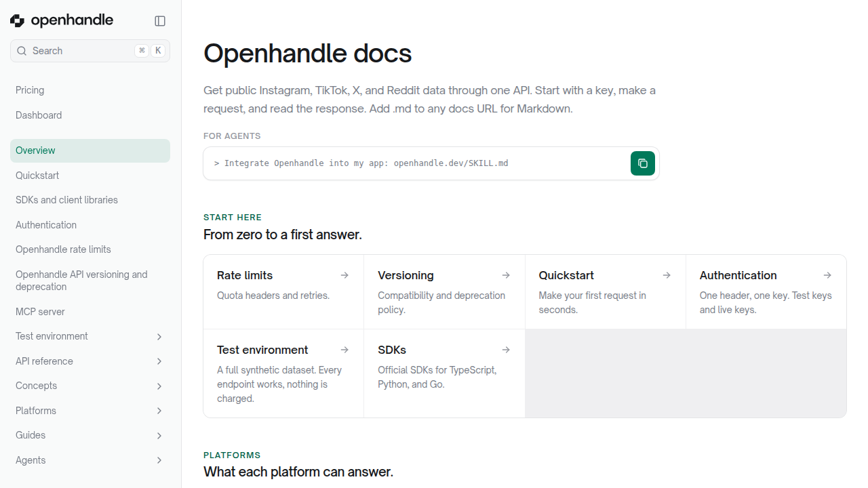Navigate to Authentication in the sidebar
This screenshot has width=868, height=488.
[x=90, y=225]
